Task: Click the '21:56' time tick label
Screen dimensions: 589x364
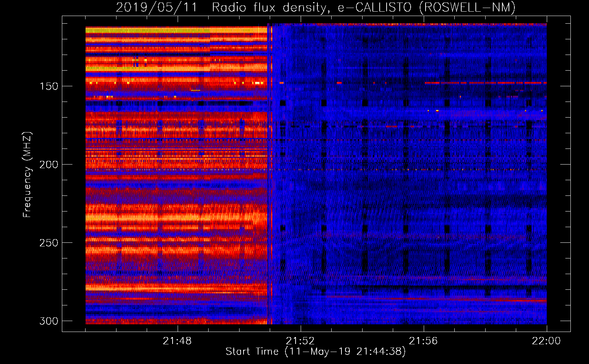Action: (x=423, y=341)
